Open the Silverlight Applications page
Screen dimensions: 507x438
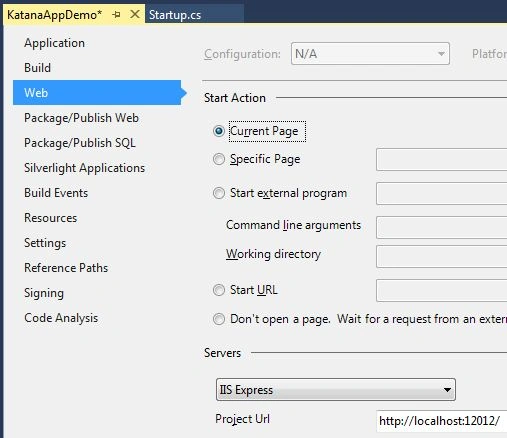point(85,168)
